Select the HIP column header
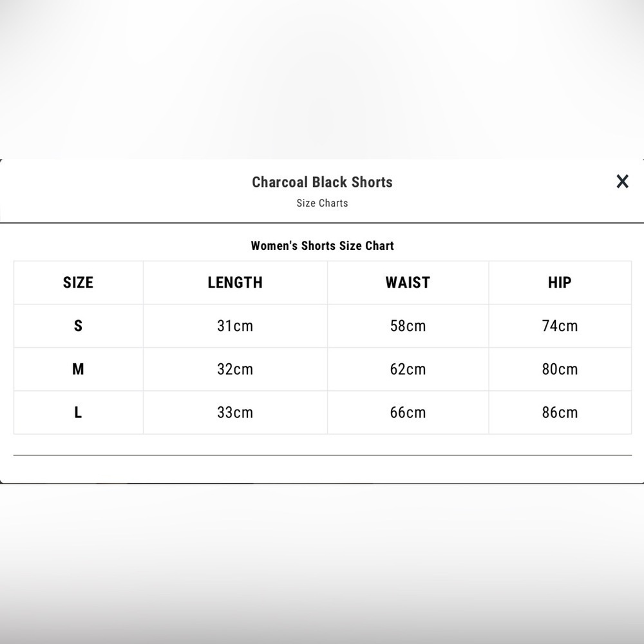 [560, 283]
